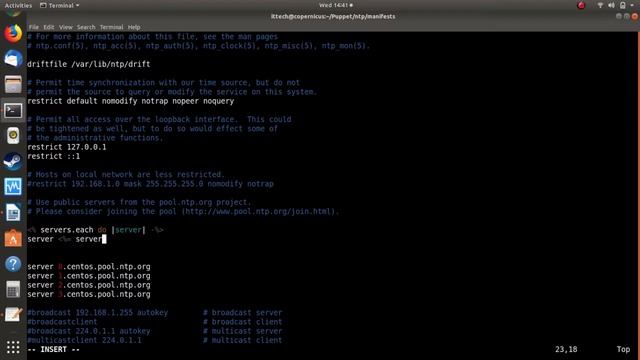Close the terminal window
The width and height of the screenshot is (640, 360).
pos(634,16)
